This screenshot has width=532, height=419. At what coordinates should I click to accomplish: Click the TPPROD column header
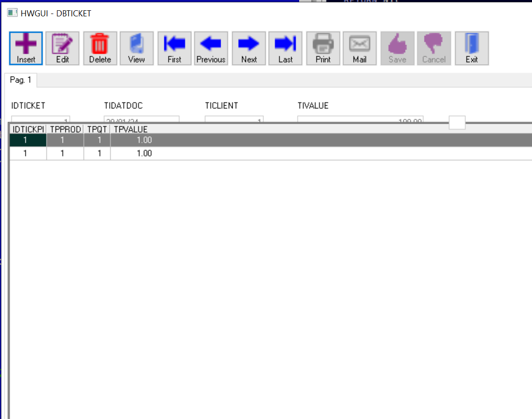(65, 129)
